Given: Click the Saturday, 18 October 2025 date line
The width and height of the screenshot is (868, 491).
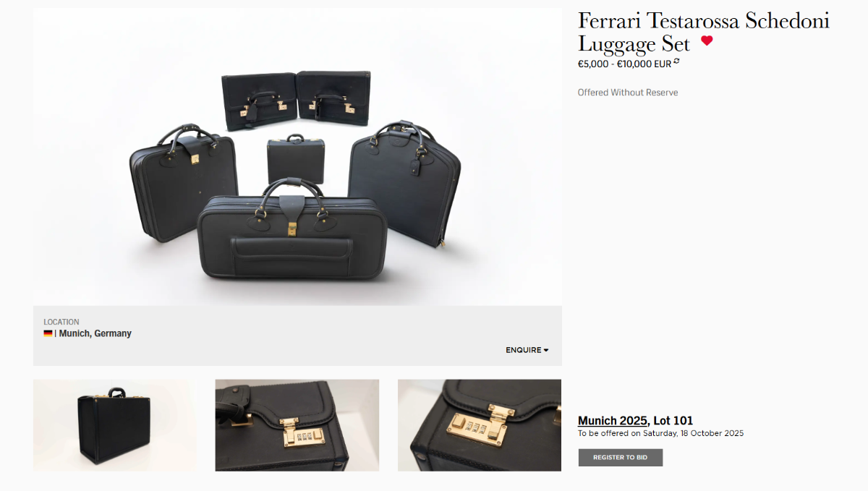Looking at the screenshot, I should 660,434.
